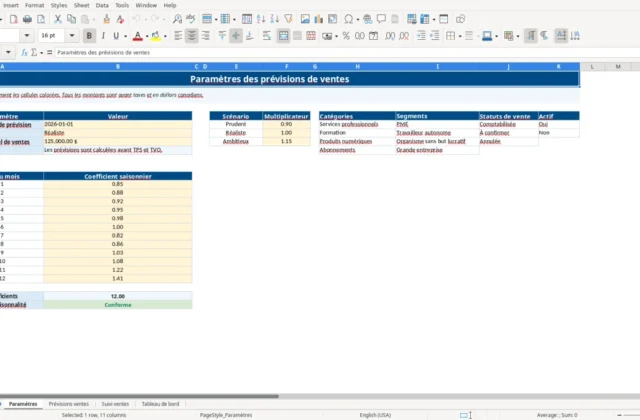Viewport: 640px width, 420px height.
Task: Insert a pivot table icon
Action: click(x=333, y=19)
